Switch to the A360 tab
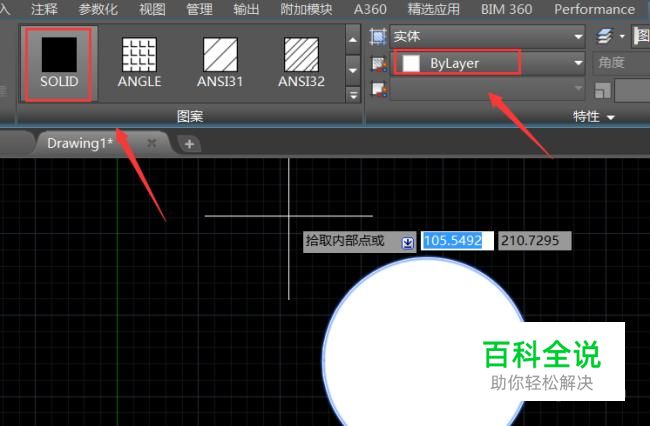650x426 pixels. [x=370, y=9]
